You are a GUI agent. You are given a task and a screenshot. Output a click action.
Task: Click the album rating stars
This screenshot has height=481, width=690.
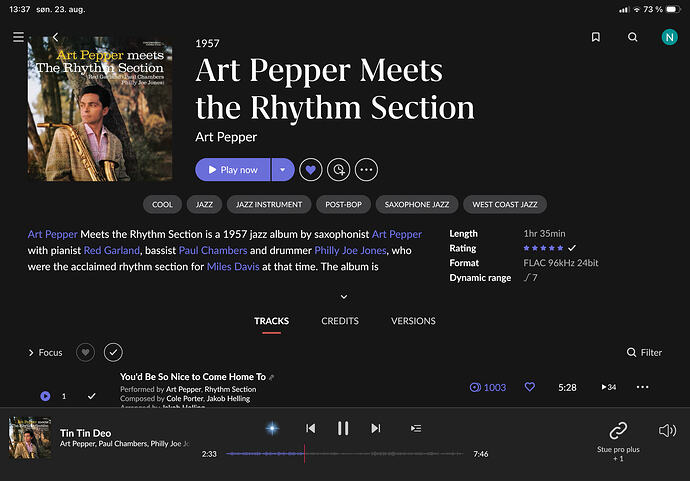coord(543,248)
